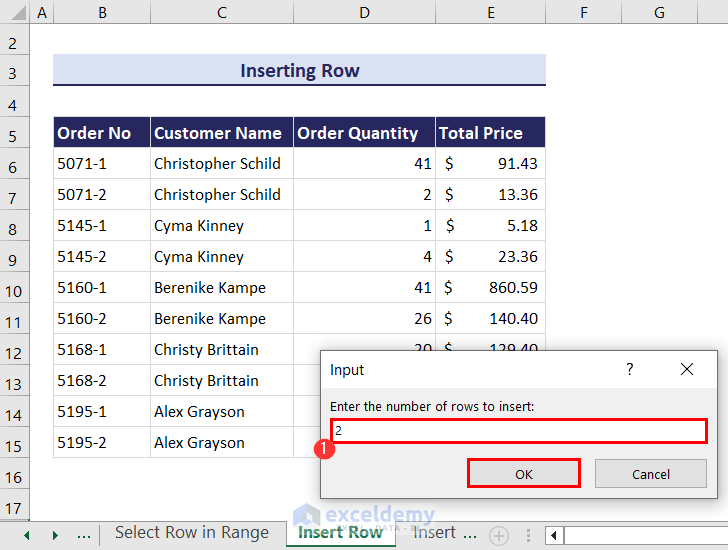Click tab bar resize handle dots
728x550 pixels.
point(528,535)
